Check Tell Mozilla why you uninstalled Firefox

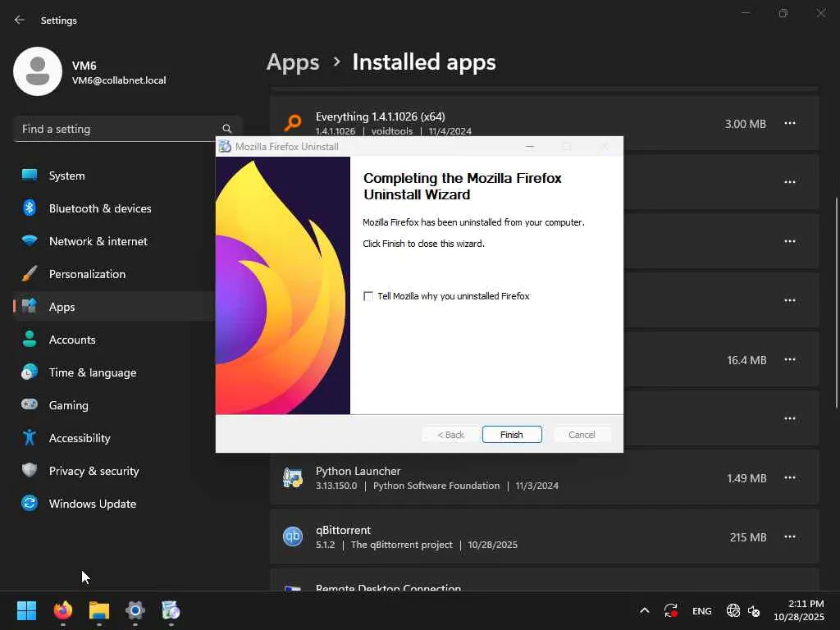(368, 296)
